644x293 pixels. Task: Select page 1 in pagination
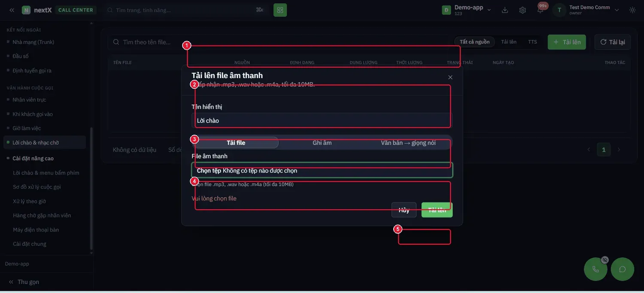604,150
